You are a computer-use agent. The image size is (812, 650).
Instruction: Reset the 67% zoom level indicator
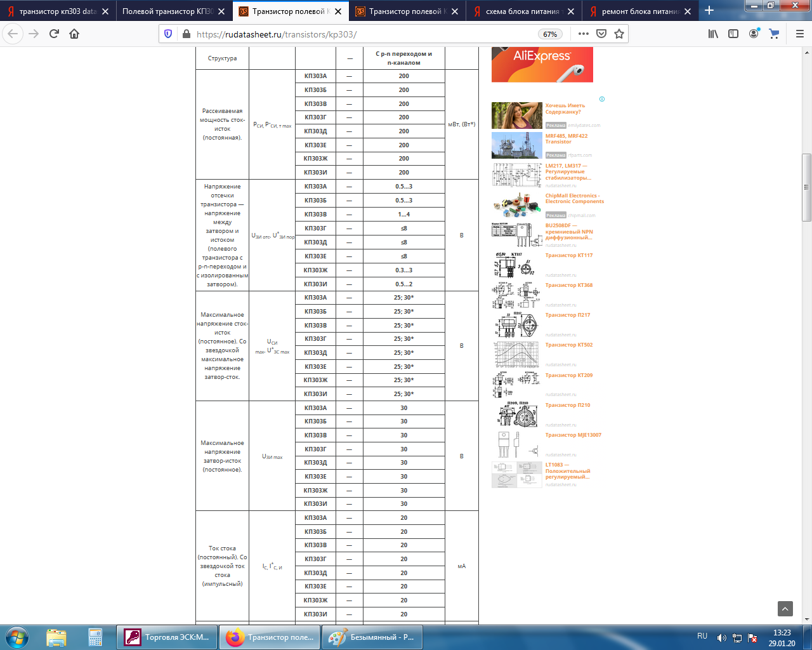tap(550, 34)
